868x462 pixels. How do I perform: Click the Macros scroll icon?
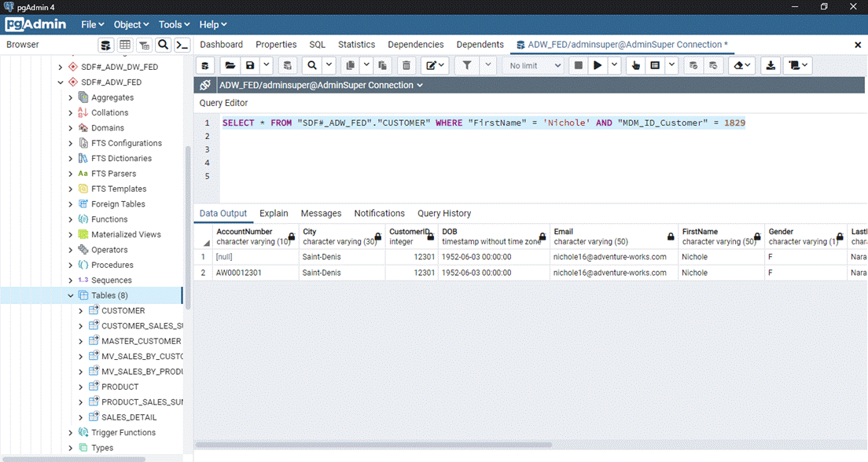798,66
